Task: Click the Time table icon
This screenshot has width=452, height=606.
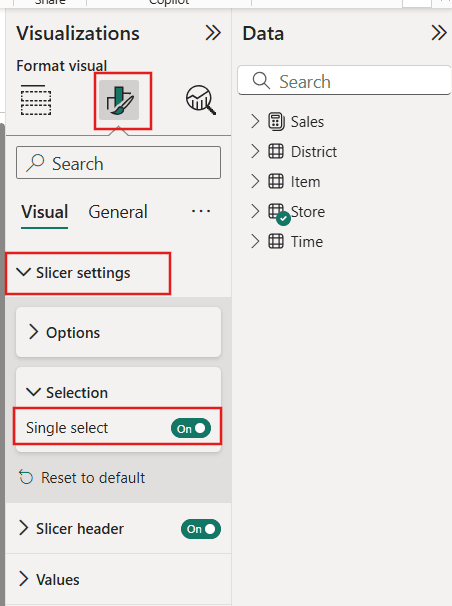Action: [x=276, y=242]
